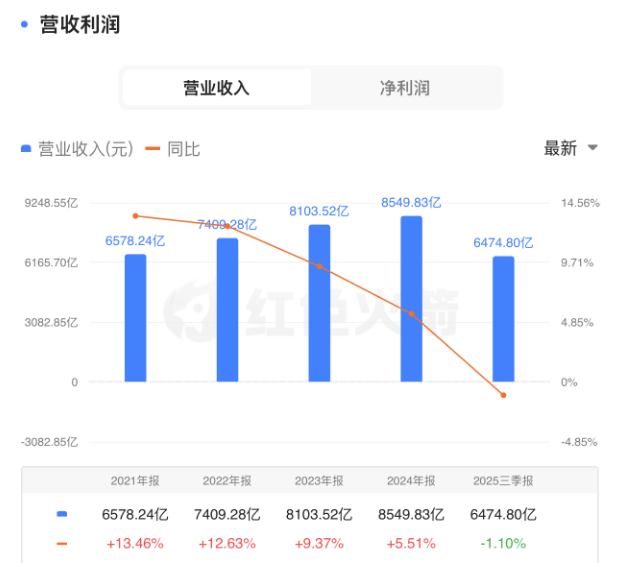Click growth rate +13.46%
The width and height of the screenshot is (620, 563).
tap(135, 544)
